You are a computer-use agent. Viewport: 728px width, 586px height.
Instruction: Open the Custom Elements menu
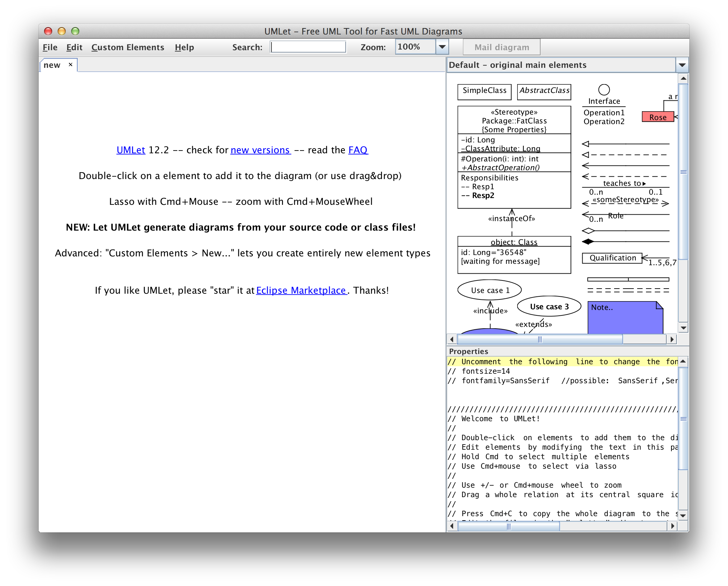click(x=128, y=47)
